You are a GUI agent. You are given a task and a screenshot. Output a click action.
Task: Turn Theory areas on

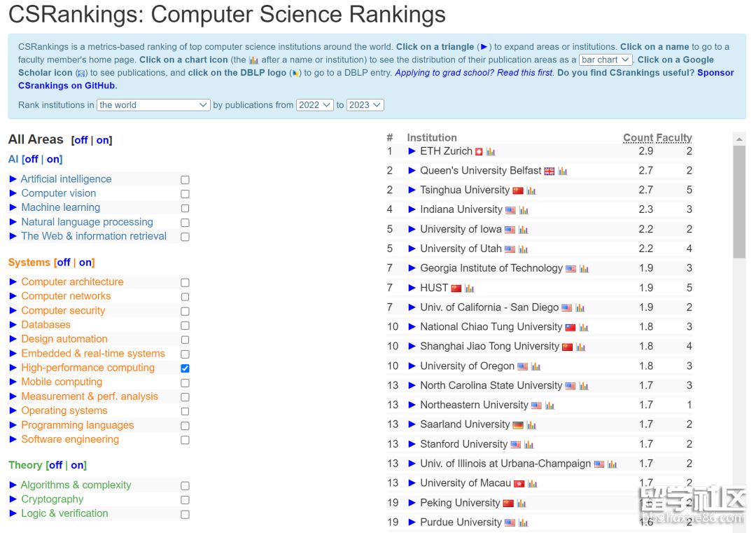[x=78, y=465]
